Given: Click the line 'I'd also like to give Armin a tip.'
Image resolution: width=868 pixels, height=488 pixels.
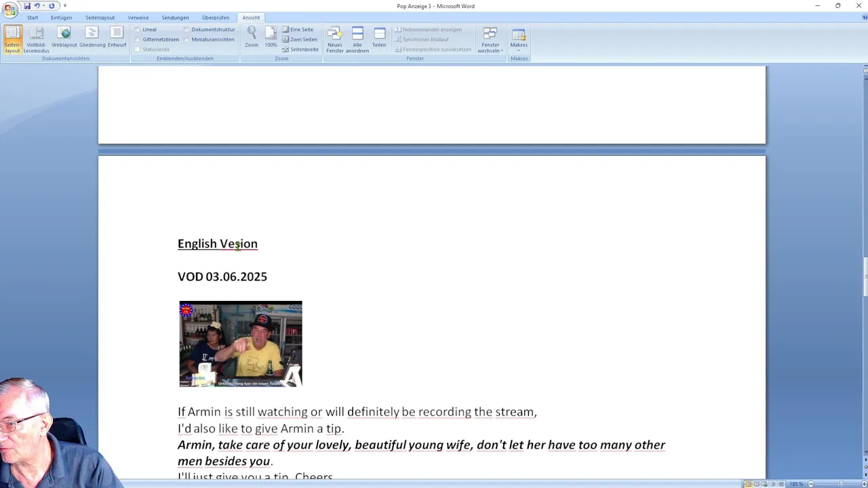Looking at the screenshot, I should [261, 428].
